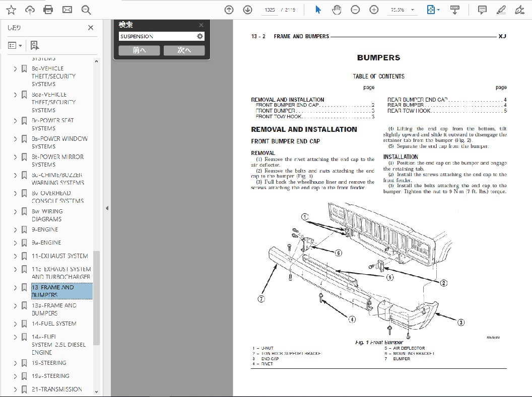532x397 pixels.
Task: Click bookmark icon beside 19-Steering
Action: click(24, 363)
